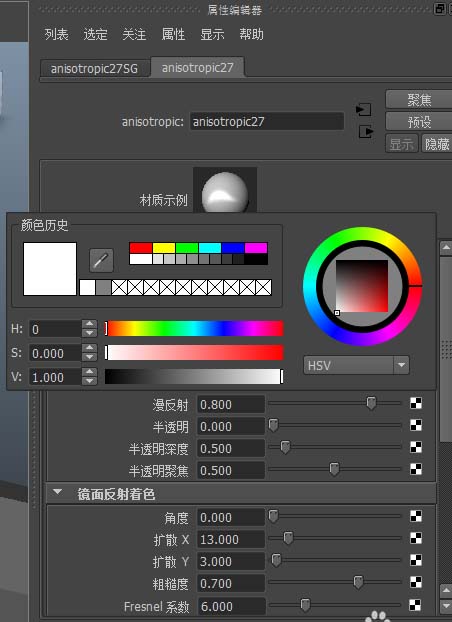Open texture map button for 扩散 X
Screen dimensions: 452x622
415,538
